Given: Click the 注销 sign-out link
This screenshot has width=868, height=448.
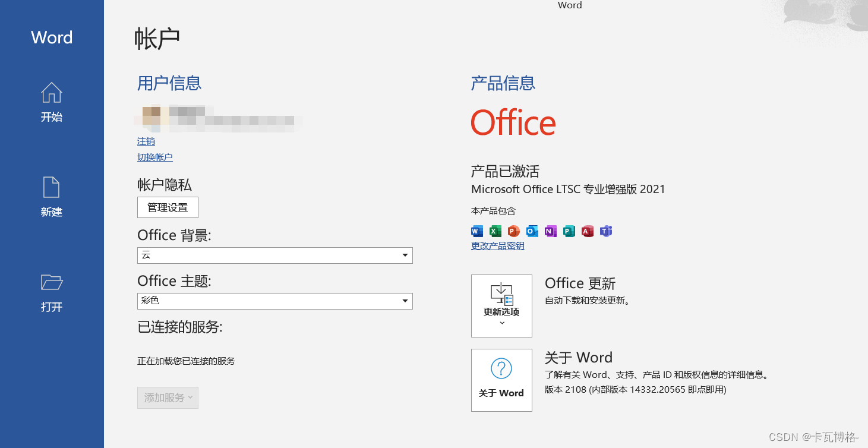Looking at the screenshot, I should 146,141.
